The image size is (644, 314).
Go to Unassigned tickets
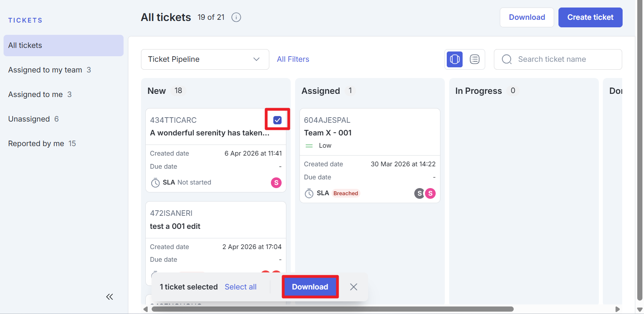(29, 119)
